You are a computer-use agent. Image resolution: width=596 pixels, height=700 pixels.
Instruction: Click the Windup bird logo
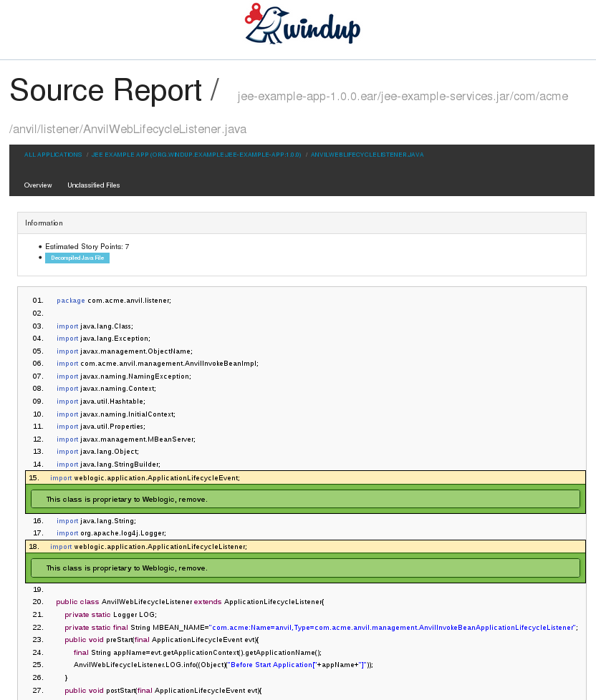tap(302, 25)
